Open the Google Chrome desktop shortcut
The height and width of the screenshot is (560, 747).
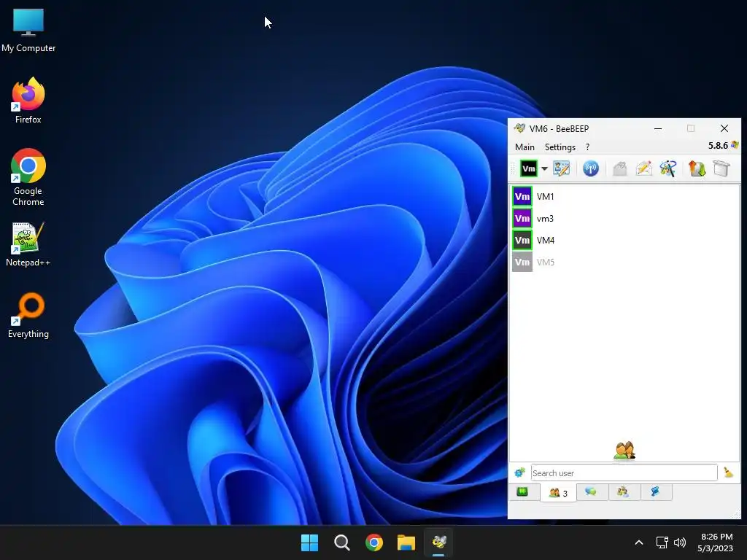[x=28, y=177]
